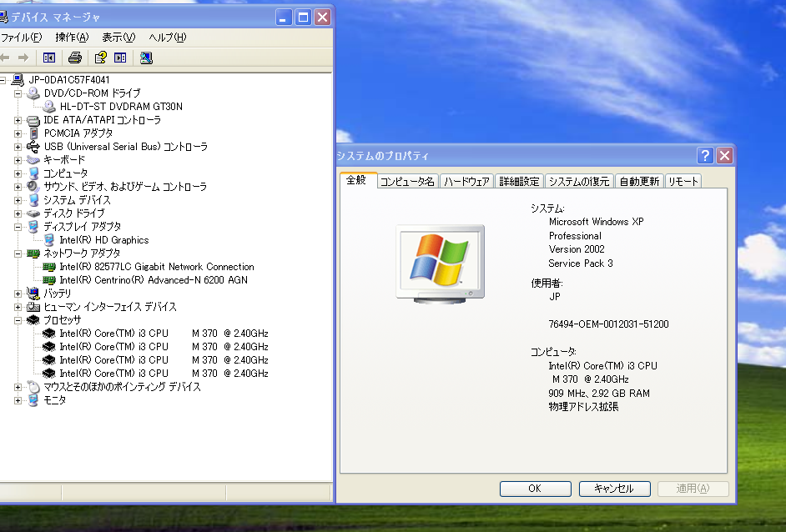Image resolution: width=786 pixels, height=532 pixels.
Task: Click the Windows XP logo monitor image
Action: click(440, 264)
